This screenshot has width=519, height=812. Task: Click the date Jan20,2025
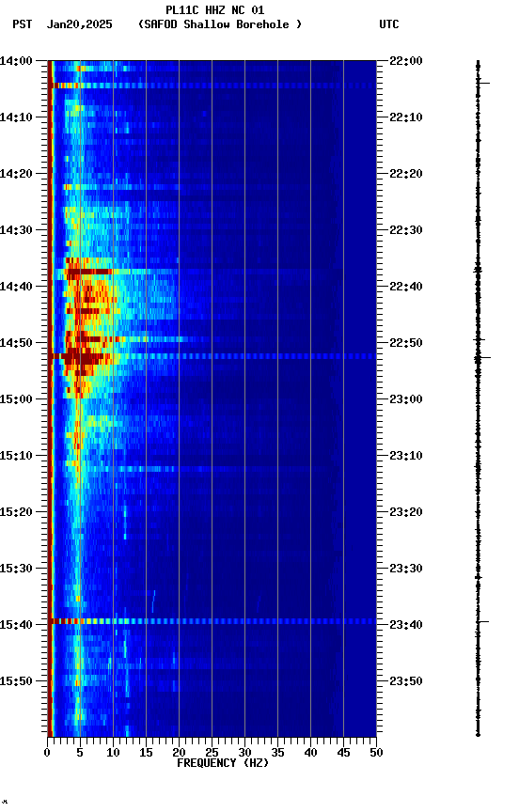point(79,24)
